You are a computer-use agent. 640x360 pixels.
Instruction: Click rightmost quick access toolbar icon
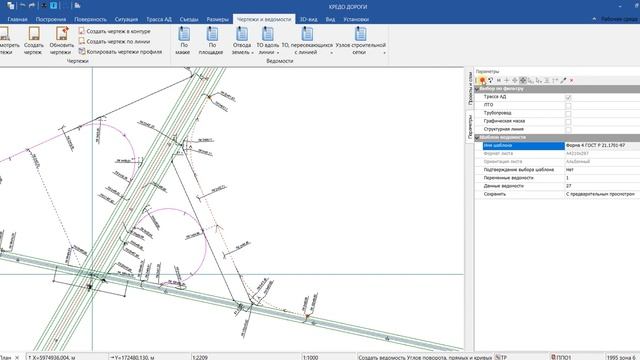click(x=77, y=6)
